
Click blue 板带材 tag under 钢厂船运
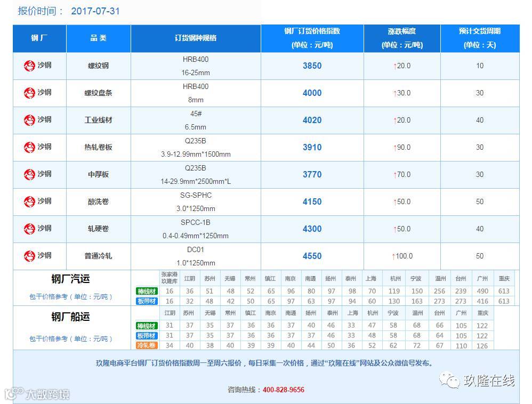pyautogui.click(x=147, y=336)
